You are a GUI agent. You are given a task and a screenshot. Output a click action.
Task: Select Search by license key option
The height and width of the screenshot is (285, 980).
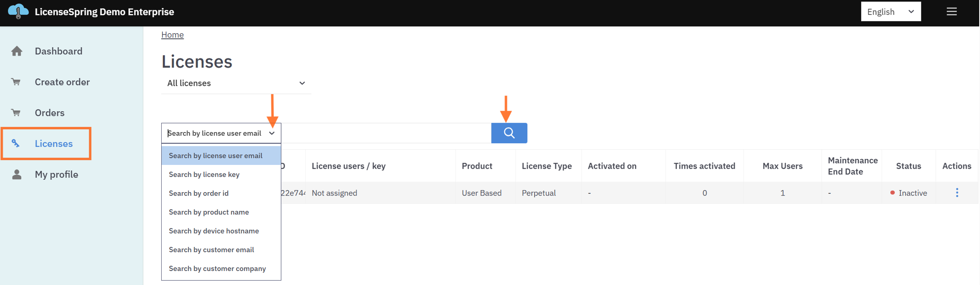(x=204, y=174)
